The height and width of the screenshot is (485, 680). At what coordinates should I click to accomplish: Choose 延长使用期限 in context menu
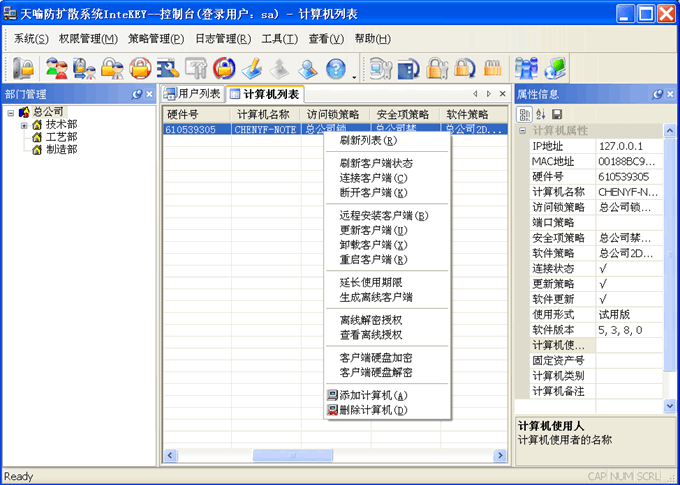pyautogui.click(x=387, y=283)
